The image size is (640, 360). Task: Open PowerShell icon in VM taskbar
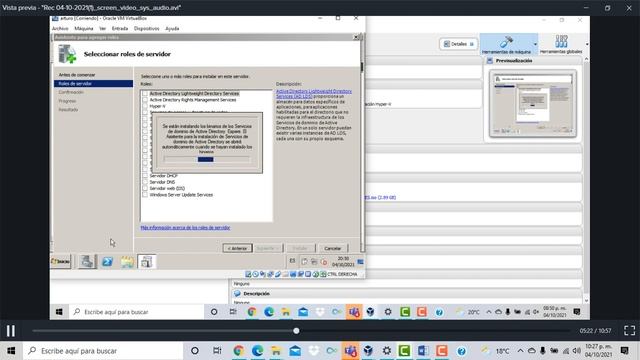(107, 262)
